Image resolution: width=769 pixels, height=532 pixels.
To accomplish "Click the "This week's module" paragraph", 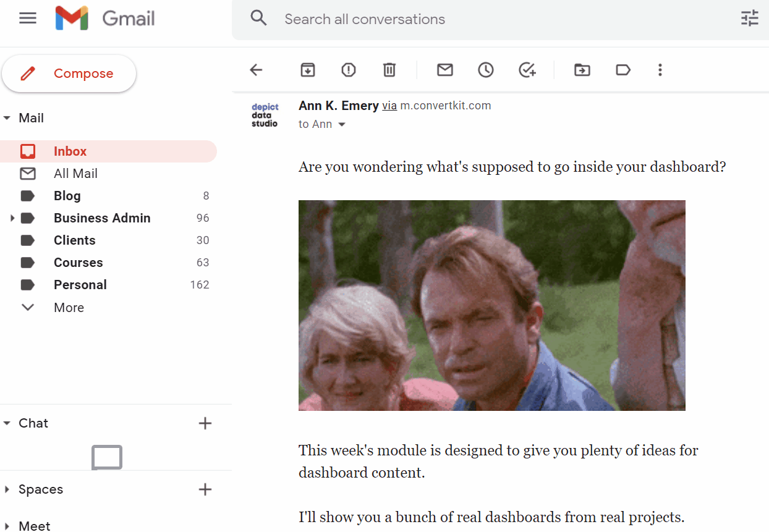I will point(498,462).
